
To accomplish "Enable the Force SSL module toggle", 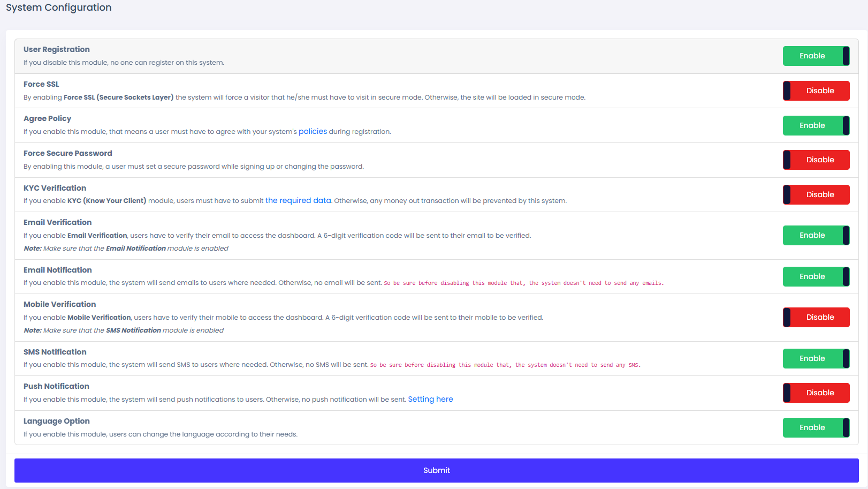I will coord(816,91).
